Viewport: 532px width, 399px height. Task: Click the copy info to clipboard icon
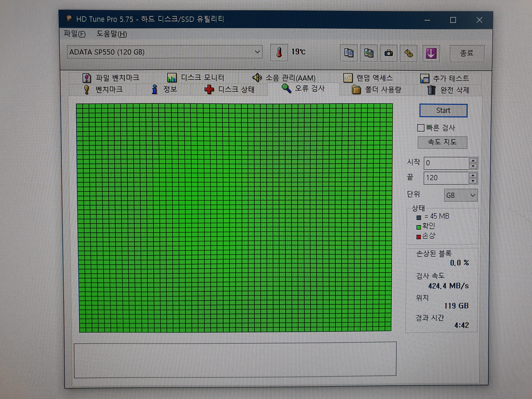pyautogui.click(x=349, y=53)
